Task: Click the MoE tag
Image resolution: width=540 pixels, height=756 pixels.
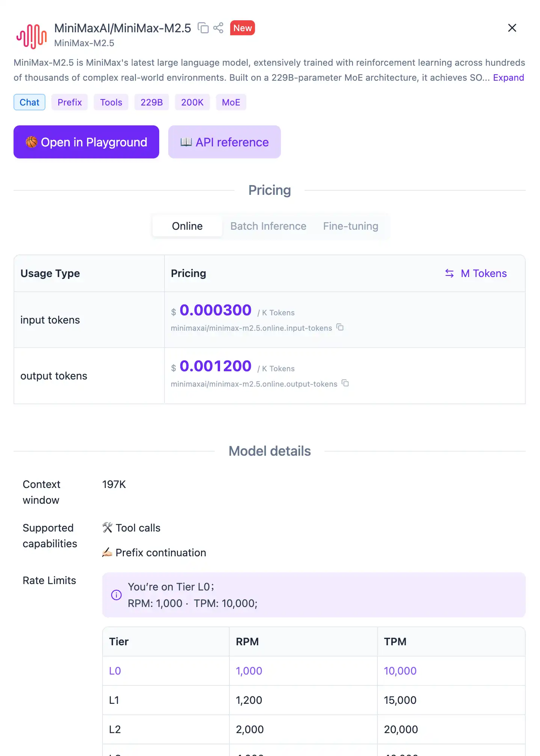Action: 231,102
